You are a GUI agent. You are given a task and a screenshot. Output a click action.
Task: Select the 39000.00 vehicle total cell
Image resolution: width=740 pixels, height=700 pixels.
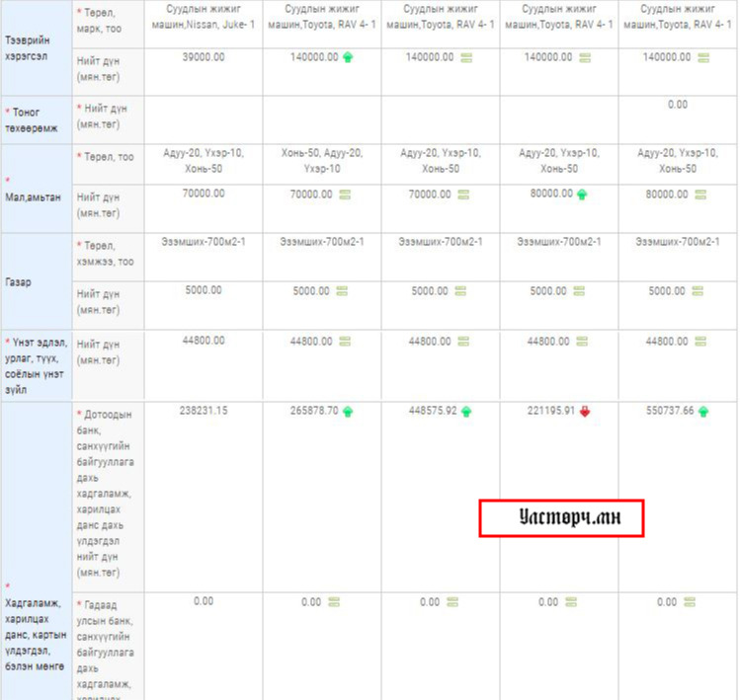coord(204,58)
